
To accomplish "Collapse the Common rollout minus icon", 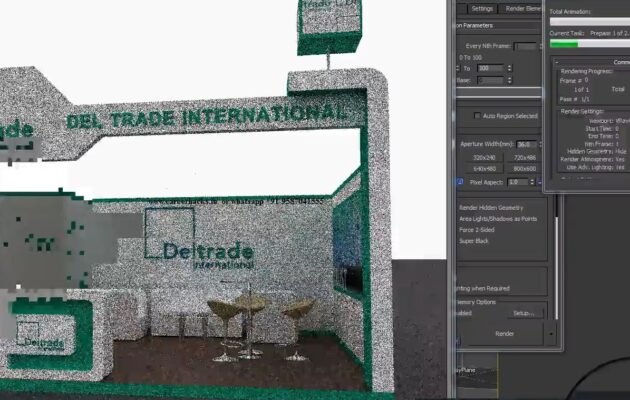I will point(558,62).
